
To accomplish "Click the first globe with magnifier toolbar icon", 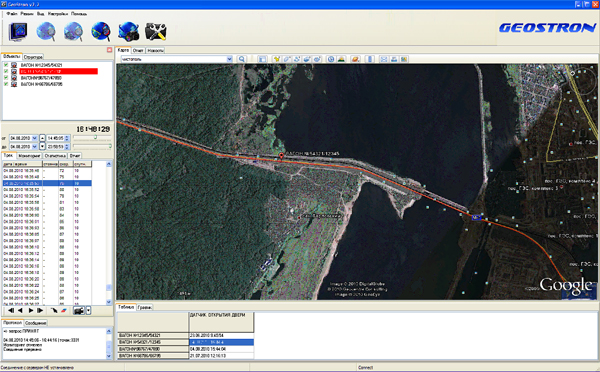I will click(46, 31).
